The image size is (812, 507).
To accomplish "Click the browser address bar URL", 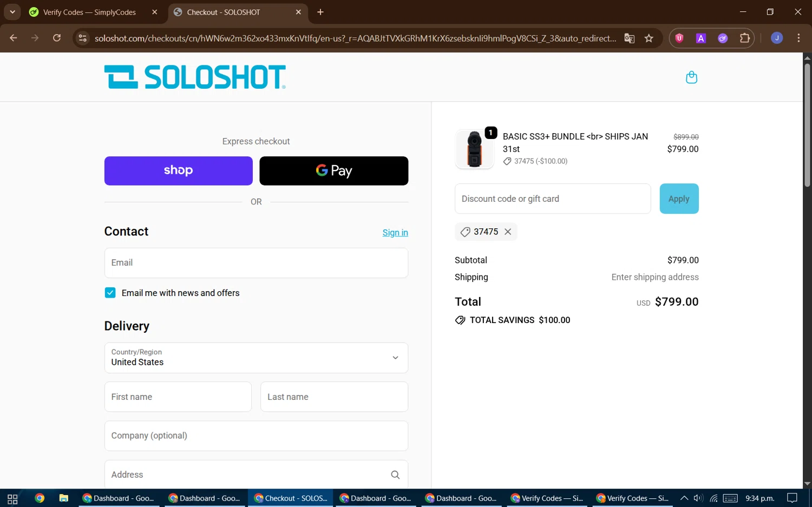I will point(355,38).
